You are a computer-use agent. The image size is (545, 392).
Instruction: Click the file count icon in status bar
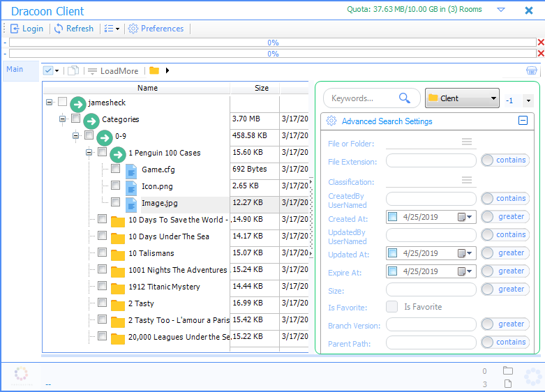pyautogui.click(x=508, y=384)
